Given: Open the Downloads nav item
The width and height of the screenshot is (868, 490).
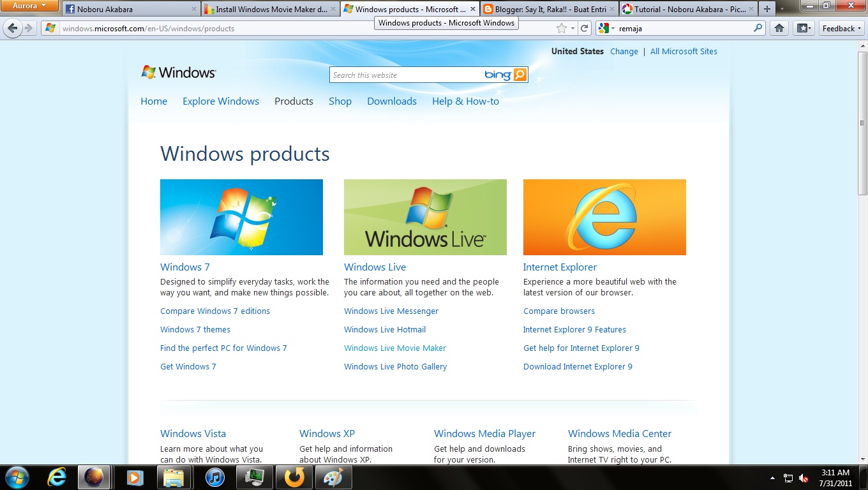Looking at the screenshot, I should pyautogui.click(x=392, y=101).
